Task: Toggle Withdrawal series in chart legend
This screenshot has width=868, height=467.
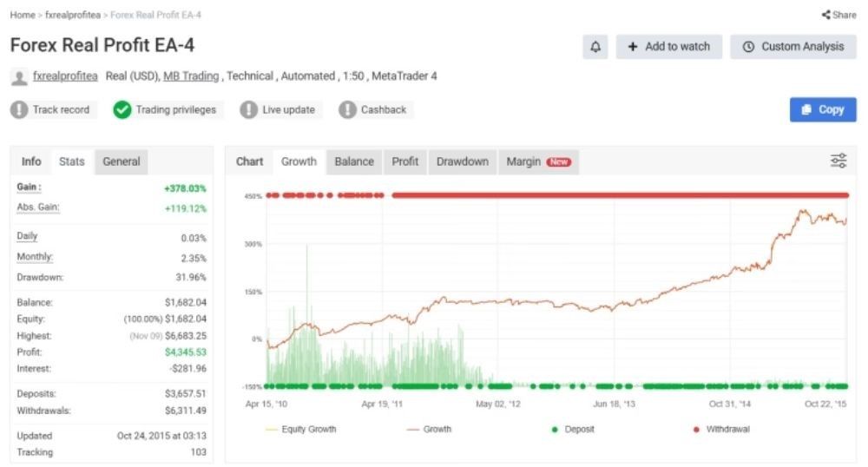Action: coord(721,430)
